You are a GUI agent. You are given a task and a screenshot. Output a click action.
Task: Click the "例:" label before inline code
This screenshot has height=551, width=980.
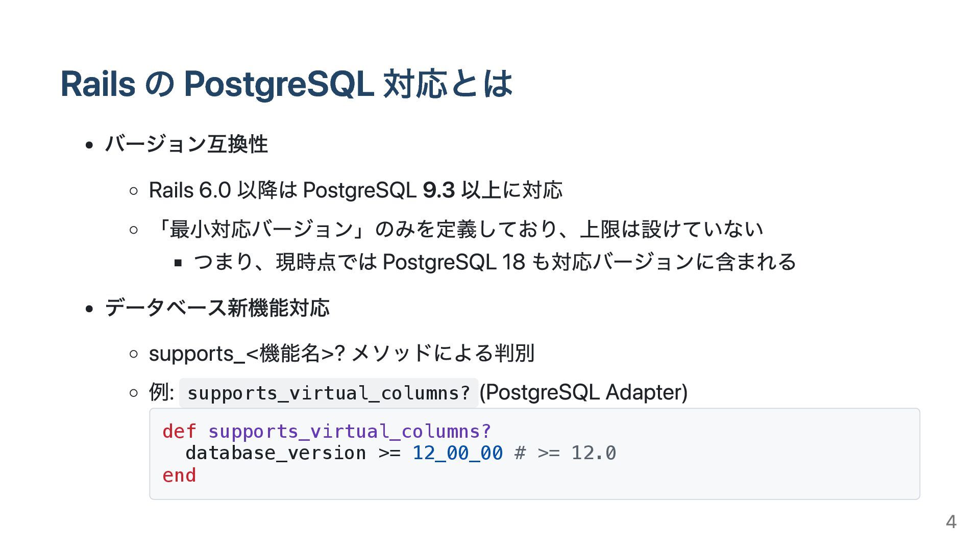[162, 392]
